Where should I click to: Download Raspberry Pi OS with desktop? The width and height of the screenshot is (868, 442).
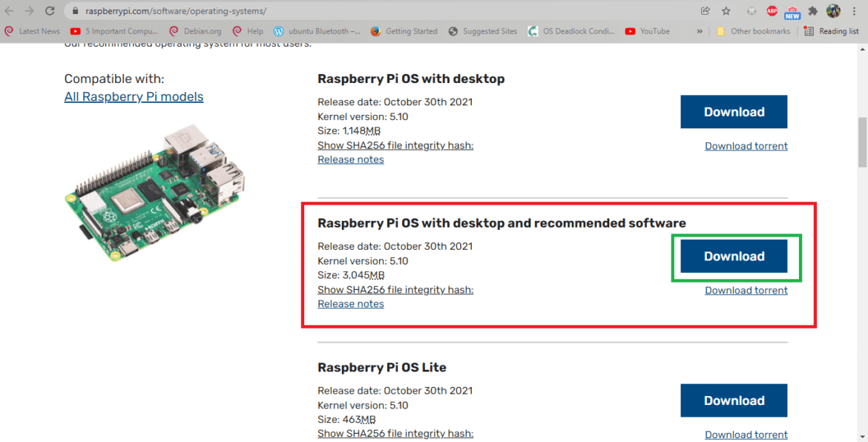(734, 111)
